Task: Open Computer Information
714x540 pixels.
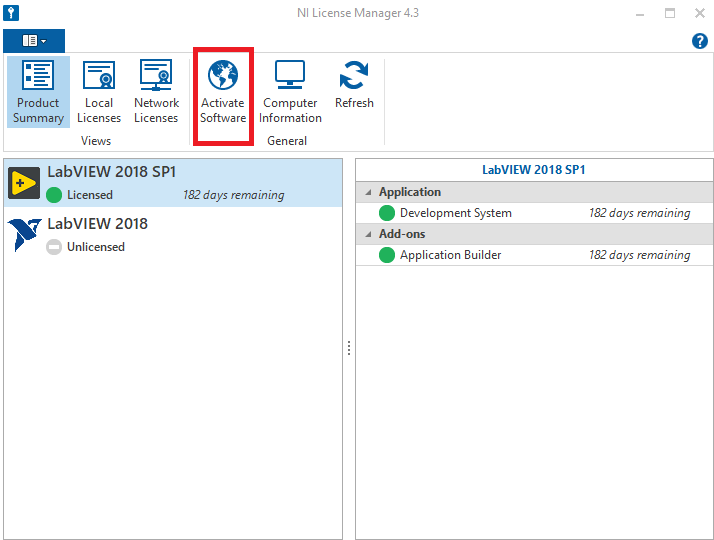Action: (290, 92)
